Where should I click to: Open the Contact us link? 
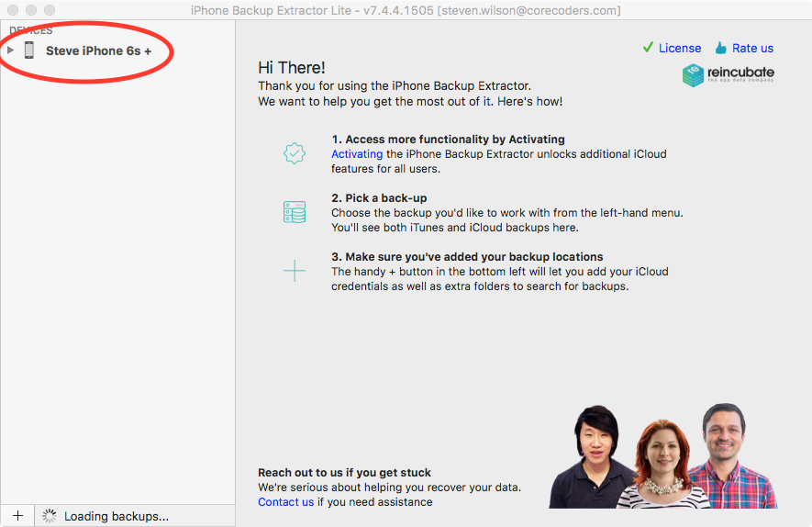click(285, 502)
